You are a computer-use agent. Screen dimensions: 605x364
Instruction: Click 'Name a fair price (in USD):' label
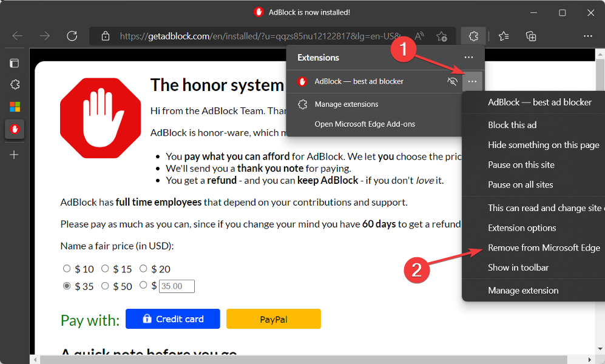(x=117, y=246)
